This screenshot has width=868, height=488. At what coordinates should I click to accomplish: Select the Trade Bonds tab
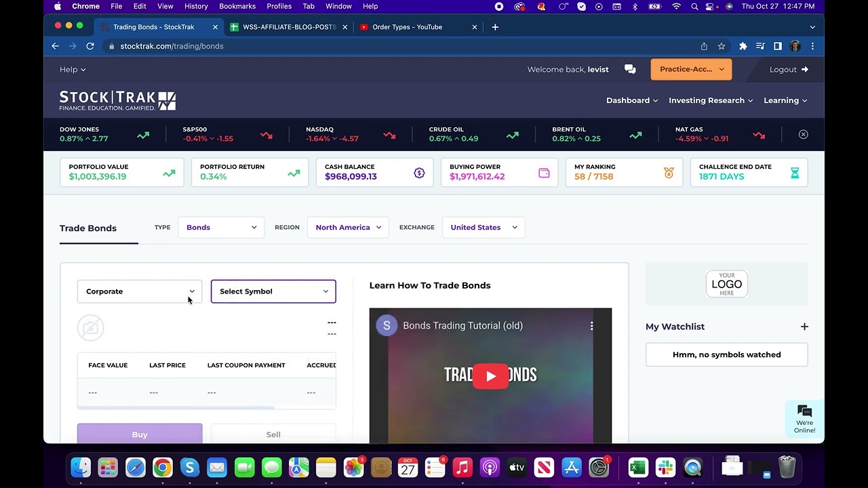[x=88, y=228]
